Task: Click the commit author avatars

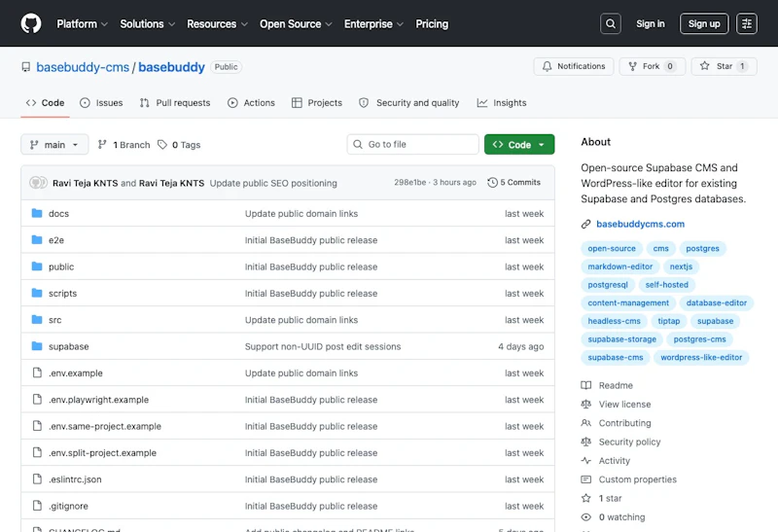Action: 38,183
